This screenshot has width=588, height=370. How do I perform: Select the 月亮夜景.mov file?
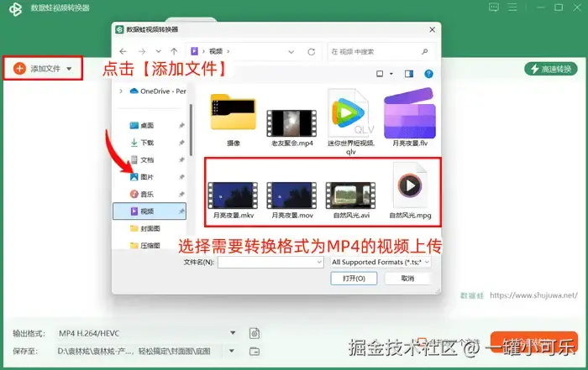click(292, 201)
